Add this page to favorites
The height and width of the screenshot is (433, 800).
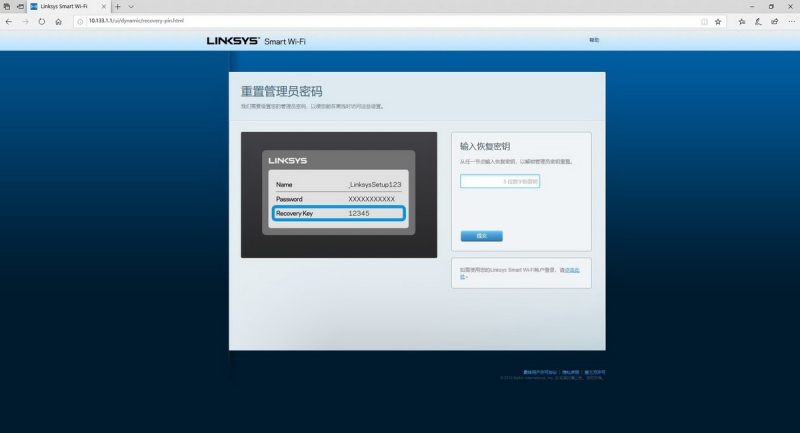click(718, 21)
